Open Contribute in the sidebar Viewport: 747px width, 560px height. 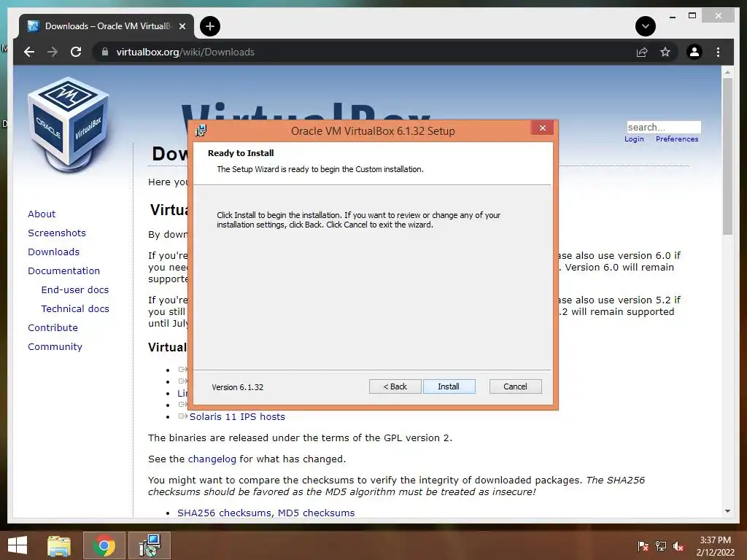[x=53, y=328]
